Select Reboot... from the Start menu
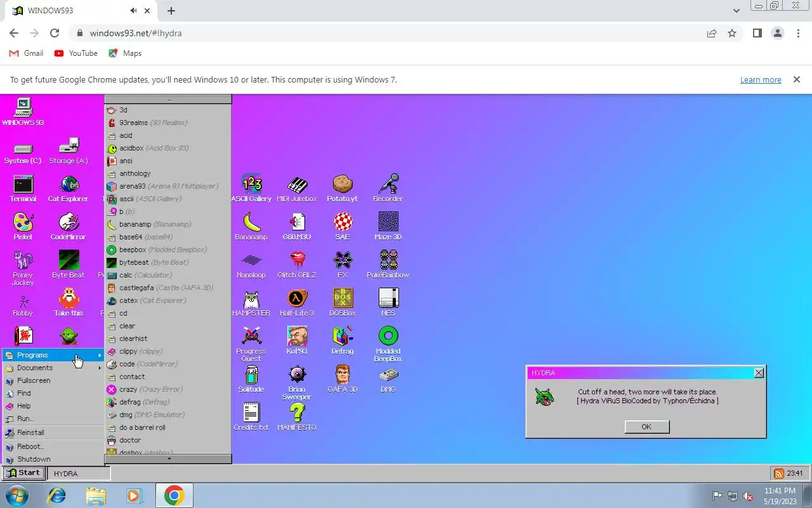 tap(53, 446)
